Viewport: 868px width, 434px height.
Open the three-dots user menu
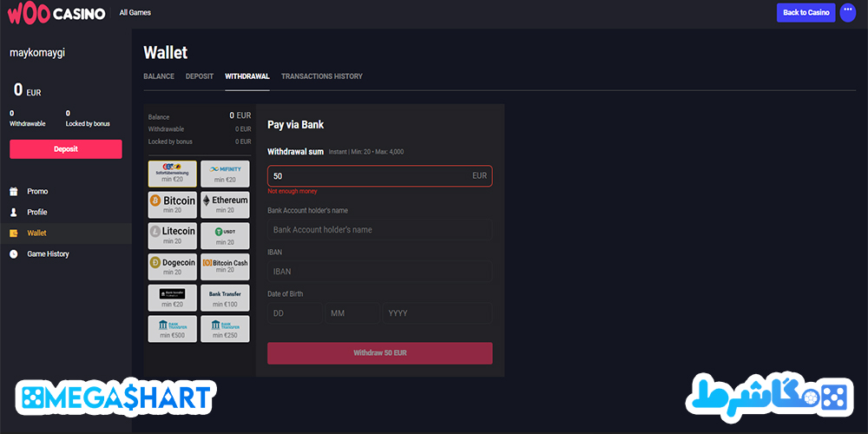coord(847,12)
